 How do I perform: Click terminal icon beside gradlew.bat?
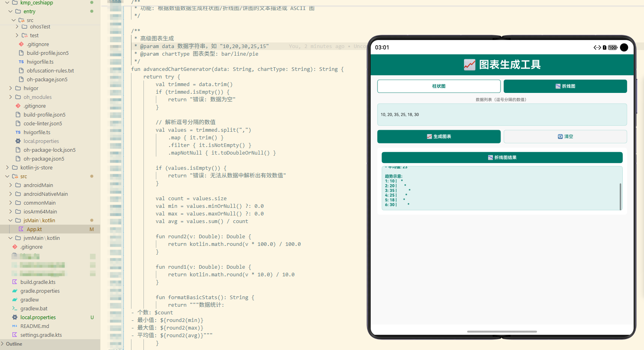click(x=15, y=309)
